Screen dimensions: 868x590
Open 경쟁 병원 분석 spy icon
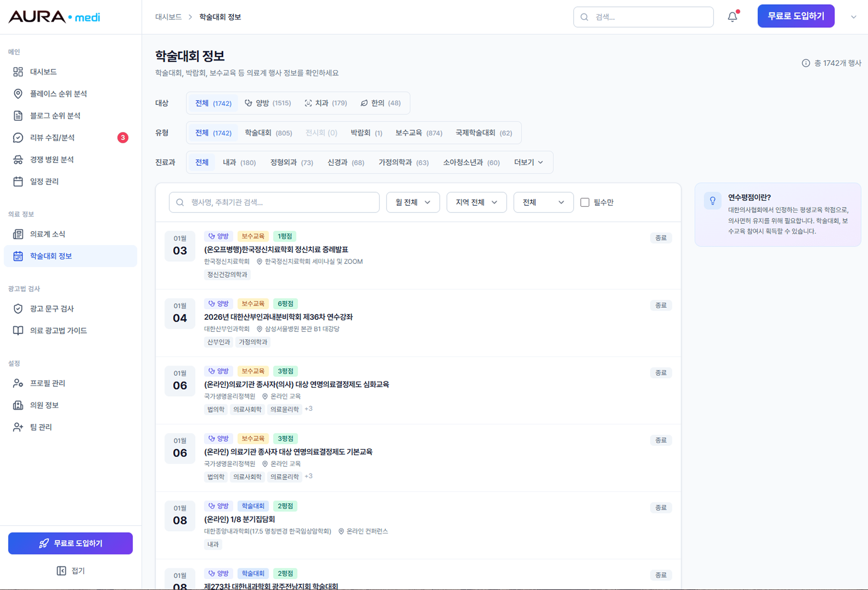[x=18, y=160]
